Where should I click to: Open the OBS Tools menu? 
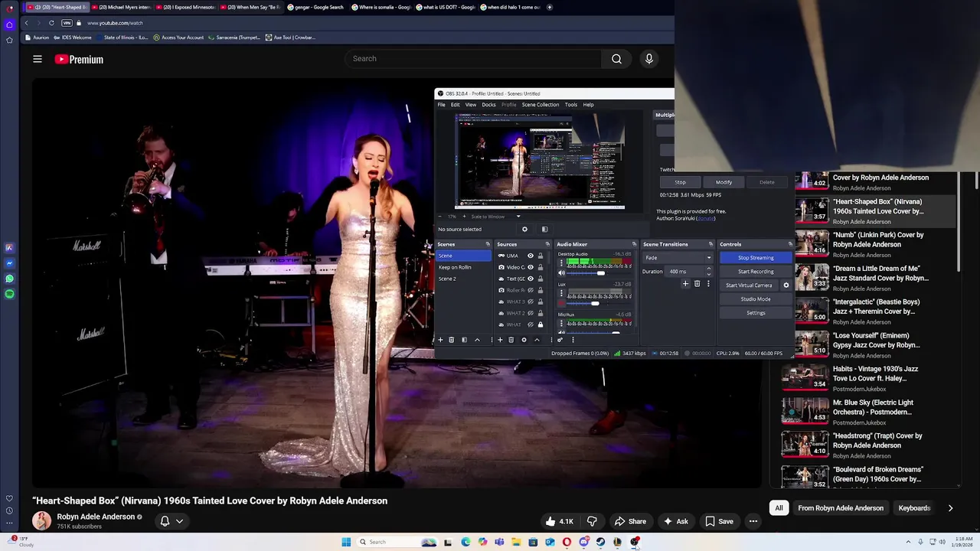tap(571, 105)
